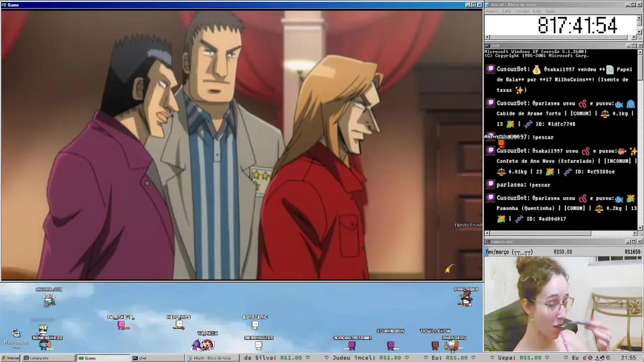This screenshot has height=362, width=644.
Task: Click the EDUARDOSN purple avatar
Action: coord(391,345)
